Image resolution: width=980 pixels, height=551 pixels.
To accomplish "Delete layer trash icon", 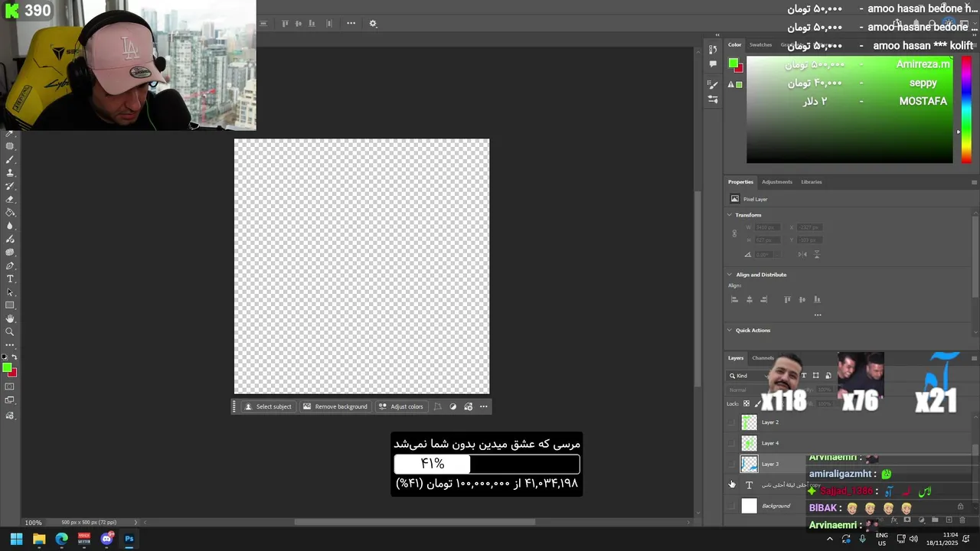I will click(962, 520).
